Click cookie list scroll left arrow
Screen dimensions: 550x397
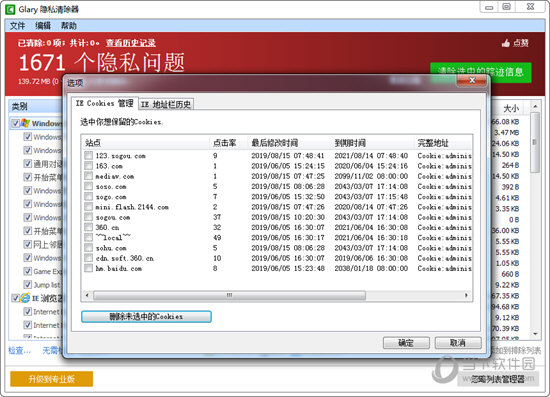tap(87, 295)
